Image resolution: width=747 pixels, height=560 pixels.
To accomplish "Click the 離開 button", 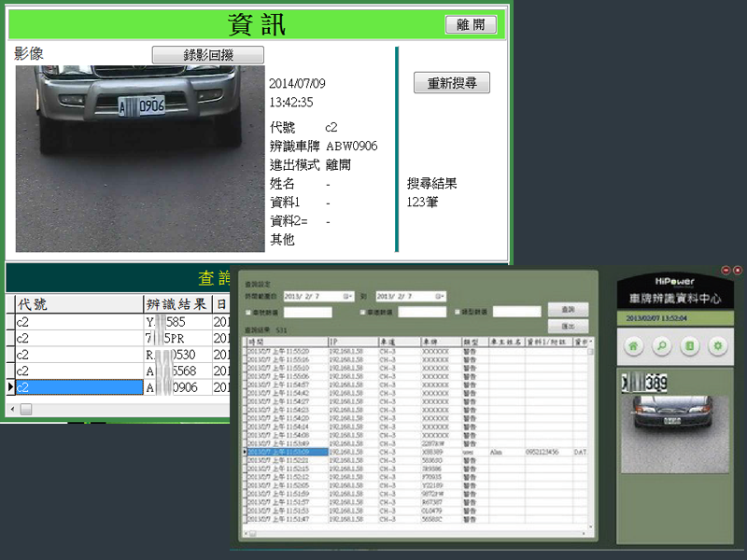I will tap(471, 25).
